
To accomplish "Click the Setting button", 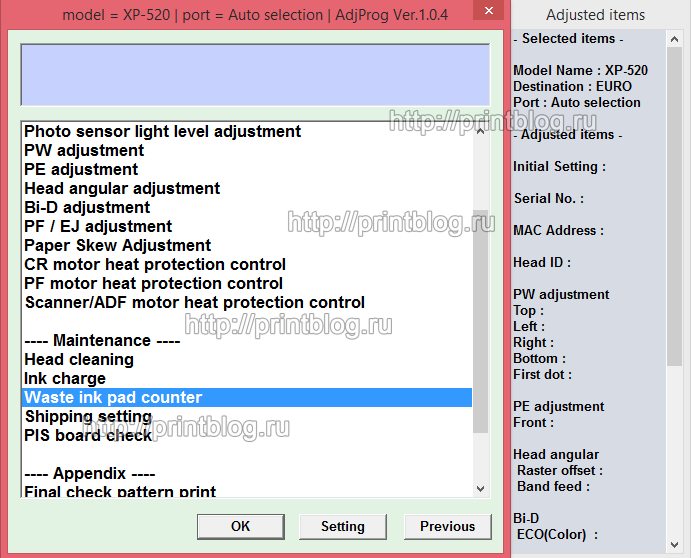I will tap(343, 526).
